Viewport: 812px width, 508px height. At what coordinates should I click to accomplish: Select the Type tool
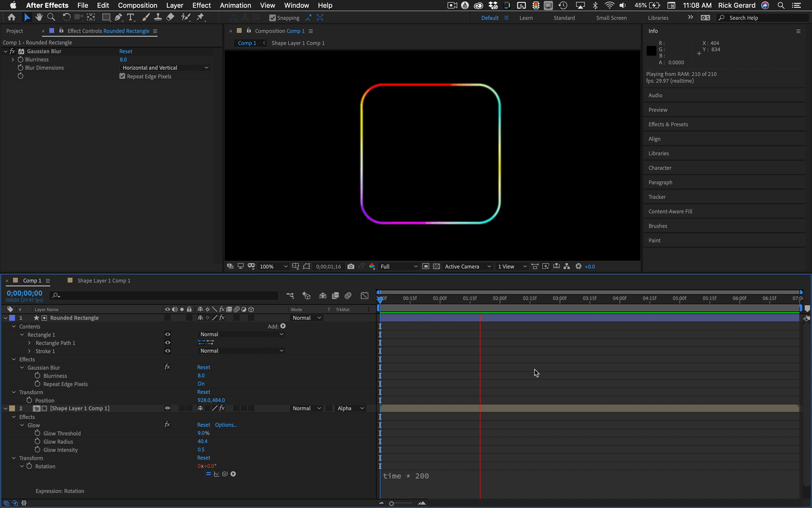(x=130, y=17)
